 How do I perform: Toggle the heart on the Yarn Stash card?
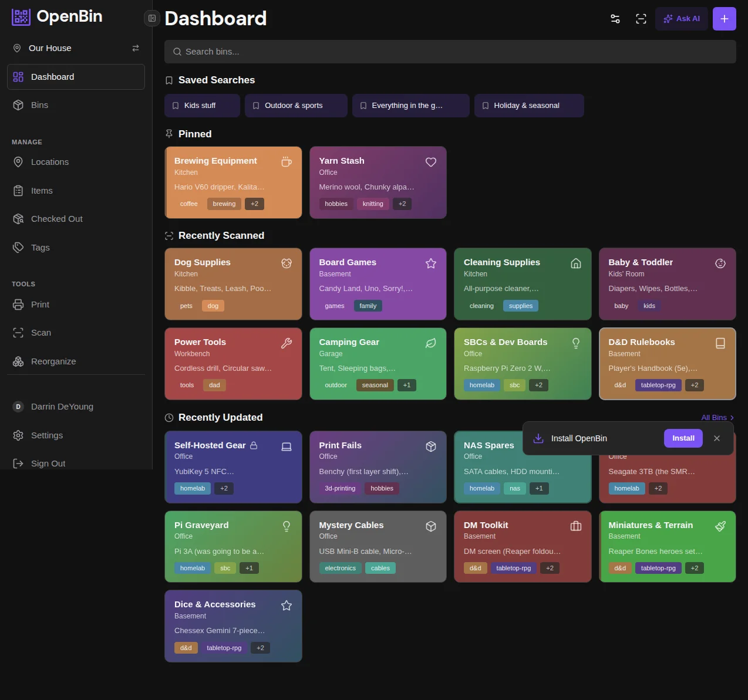pos(431,162)
